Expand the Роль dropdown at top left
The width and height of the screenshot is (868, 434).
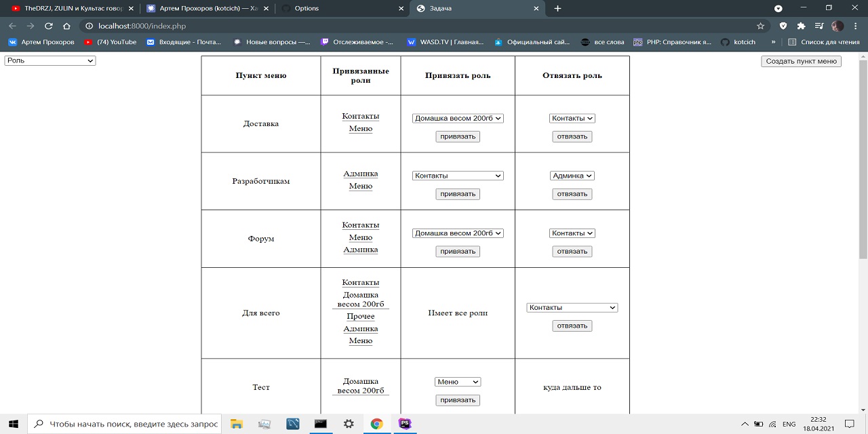pyautogui.click(x=50, y=61)
